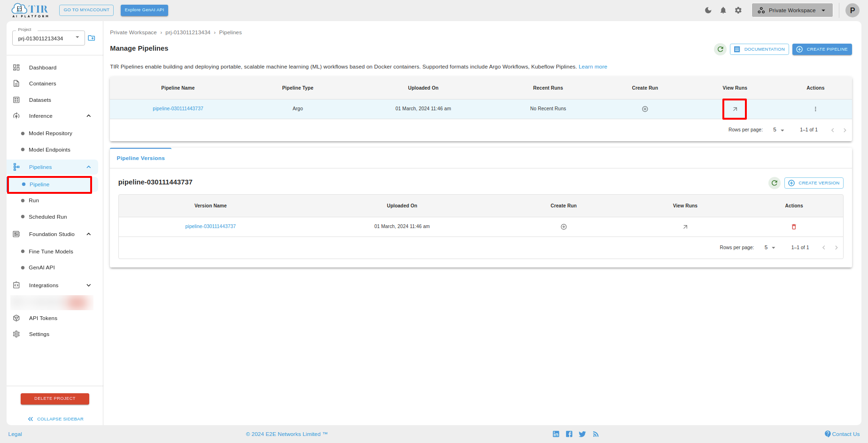Click prj-013011213434 breadcrumb
Viewport: 868px width, 443px height.
point(188,32)
